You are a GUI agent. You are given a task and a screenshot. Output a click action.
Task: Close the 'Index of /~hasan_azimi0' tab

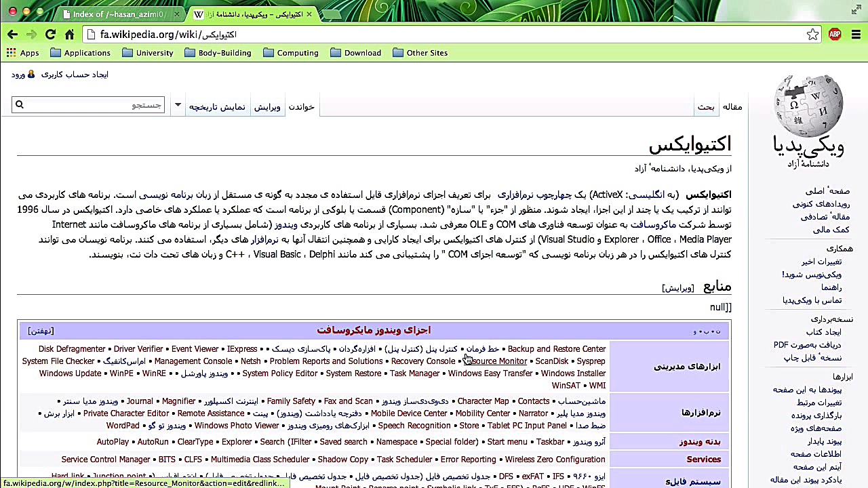tap(178, 14)
